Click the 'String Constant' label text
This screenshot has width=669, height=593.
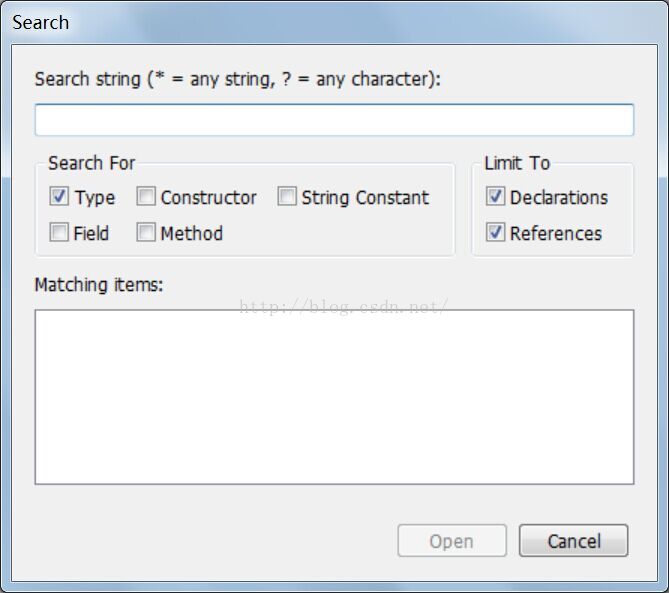pos(365,198)
